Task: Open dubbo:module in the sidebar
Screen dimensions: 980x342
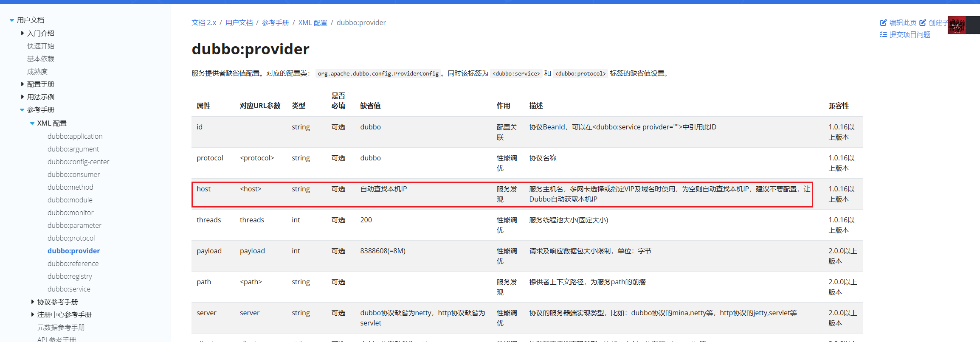Action: click(70, 200)
